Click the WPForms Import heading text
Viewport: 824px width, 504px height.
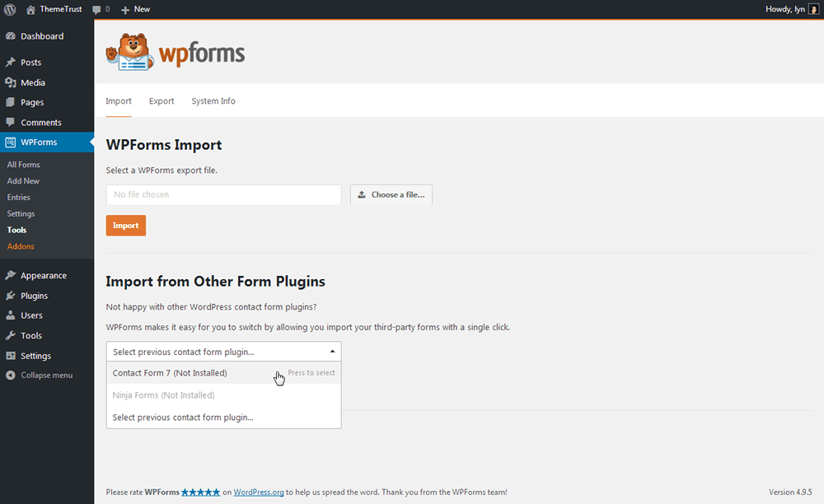click(x=164, y=145)
